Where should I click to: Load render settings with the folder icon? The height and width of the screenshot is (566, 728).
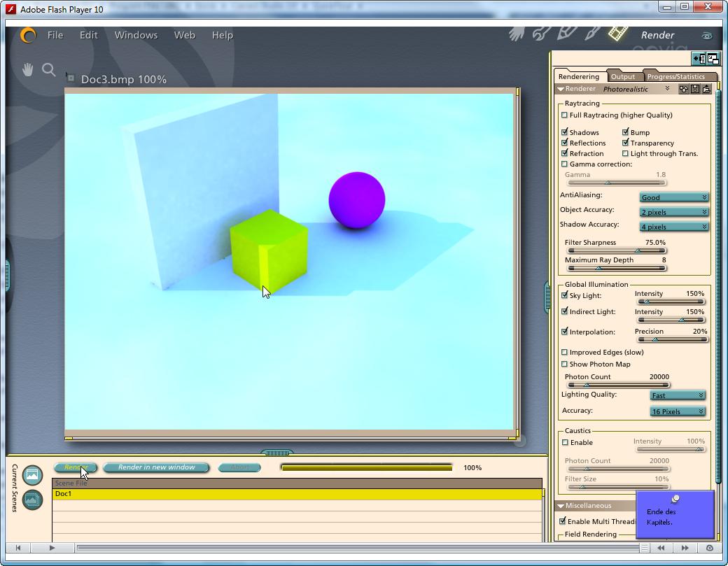[706, 89]
